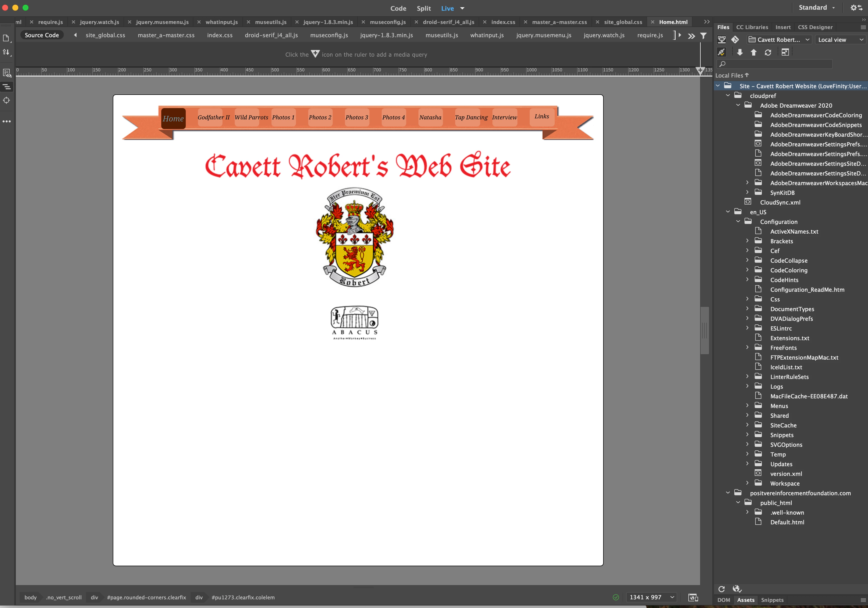Toggle the media queries bar icon
The image size is (868, 608).
pos(6,87)
